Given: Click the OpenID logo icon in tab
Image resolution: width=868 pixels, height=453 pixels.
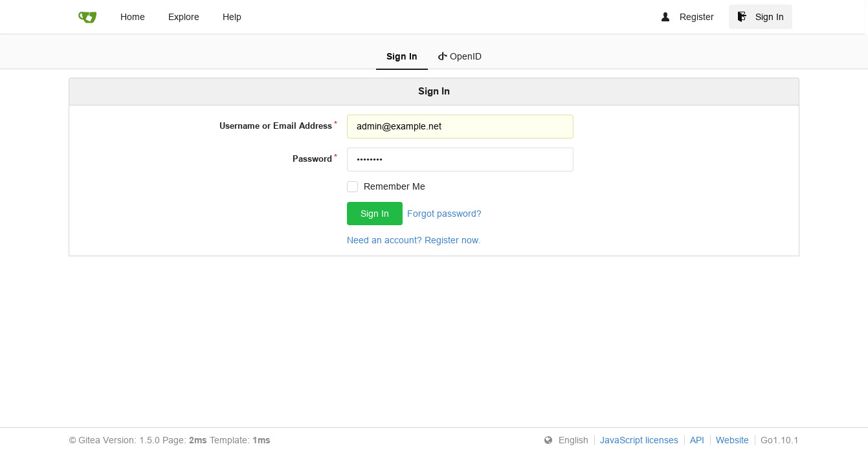Looking at the screenshot, I should coord(443,56).
